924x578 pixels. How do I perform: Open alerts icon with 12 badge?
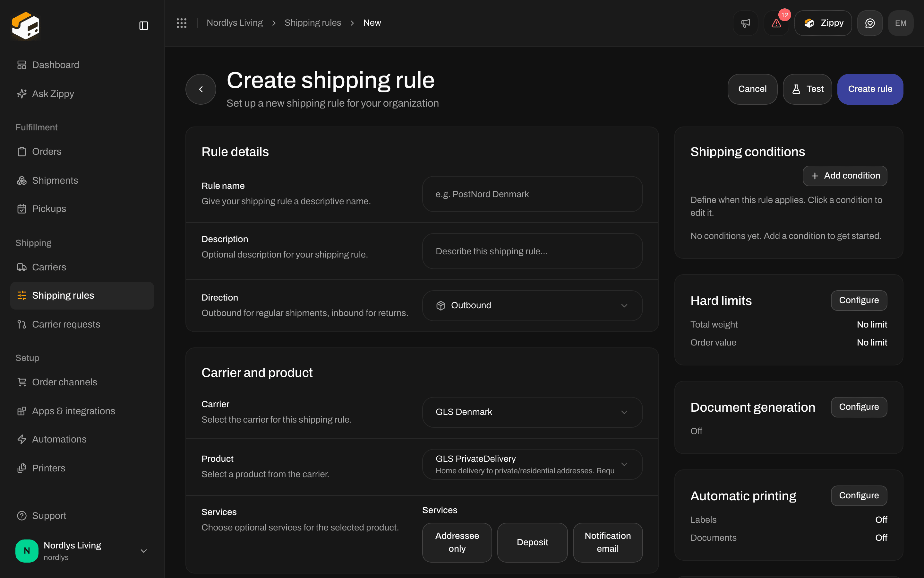[x=776, y=23]
